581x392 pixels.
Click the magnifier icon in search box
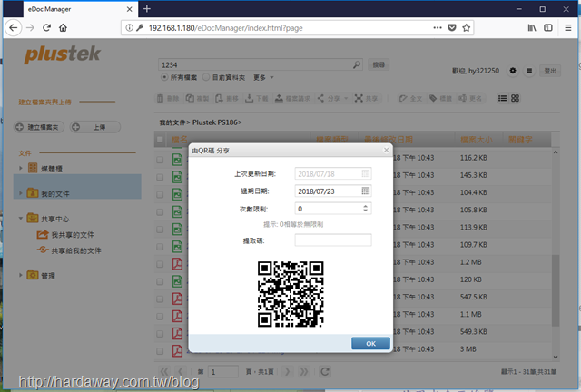click(x=357, y=64)
